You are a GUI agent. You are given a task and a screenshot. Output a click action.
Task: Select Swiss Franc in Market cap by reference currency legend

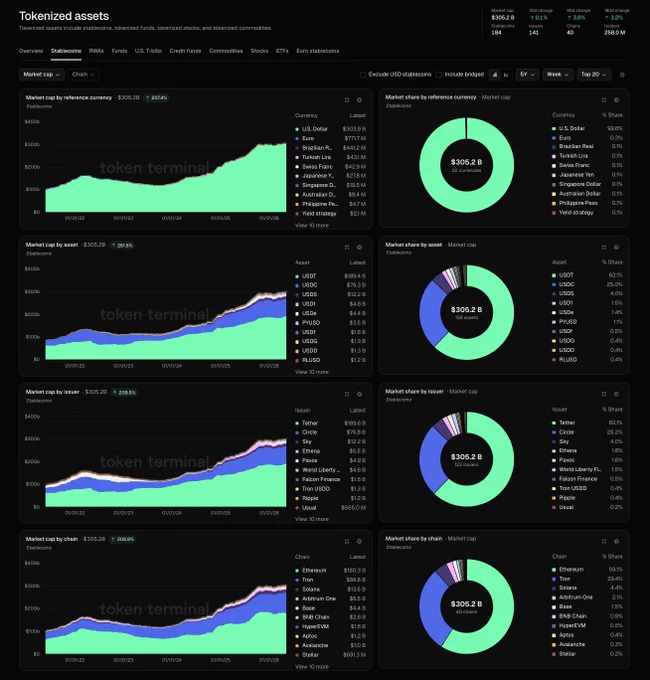click(x=330, y=167)
